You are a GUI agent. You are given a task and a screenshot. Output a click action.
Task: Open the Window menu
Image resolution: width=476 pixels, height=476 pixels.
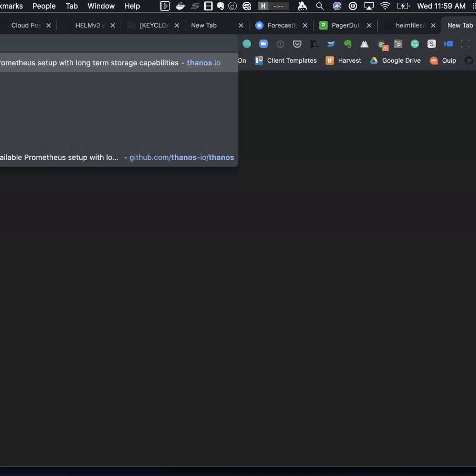click(101, 6)
